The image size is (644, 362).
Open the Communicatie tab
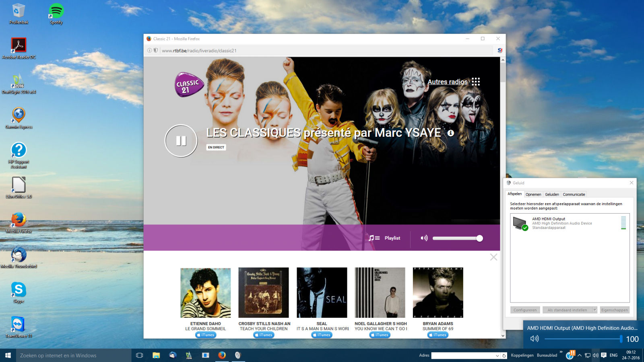(574, 194)
